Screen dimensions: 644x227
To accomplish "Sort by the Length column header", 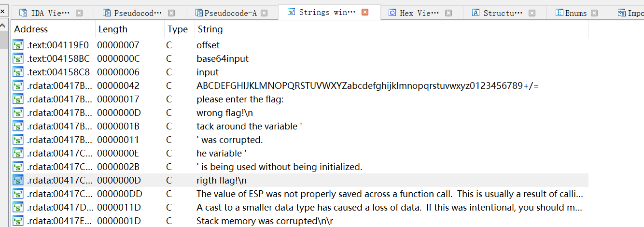I will 113,29.
